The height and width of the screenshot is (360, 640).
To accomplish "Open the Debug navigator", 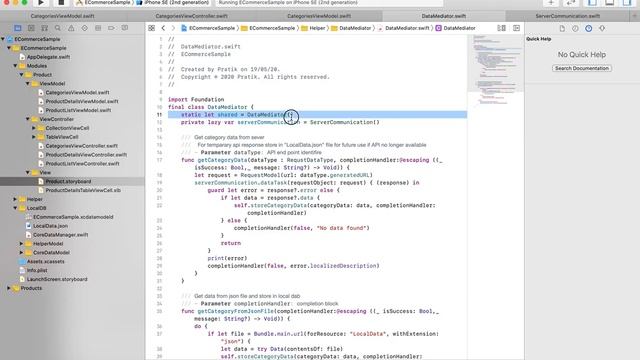I will coord(98,28).
